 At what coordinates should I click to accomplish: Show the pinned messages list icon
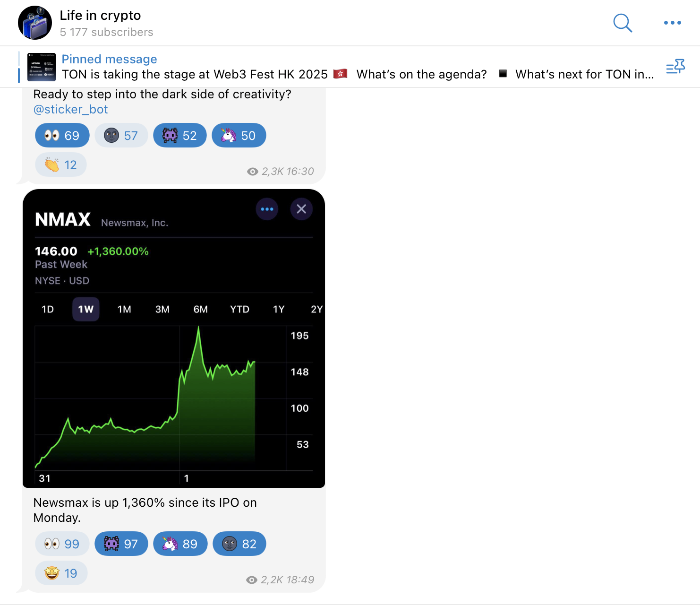click(x=675, y=67)
